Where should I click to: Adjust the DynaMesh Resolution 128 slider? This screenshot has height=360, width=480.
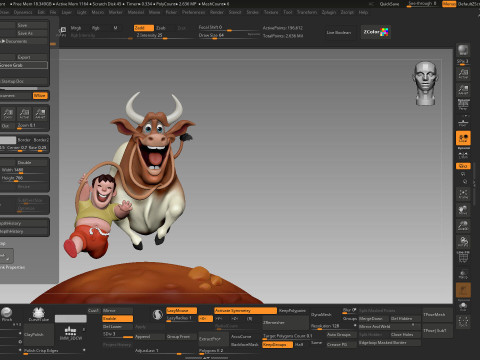tap(332, 327)
